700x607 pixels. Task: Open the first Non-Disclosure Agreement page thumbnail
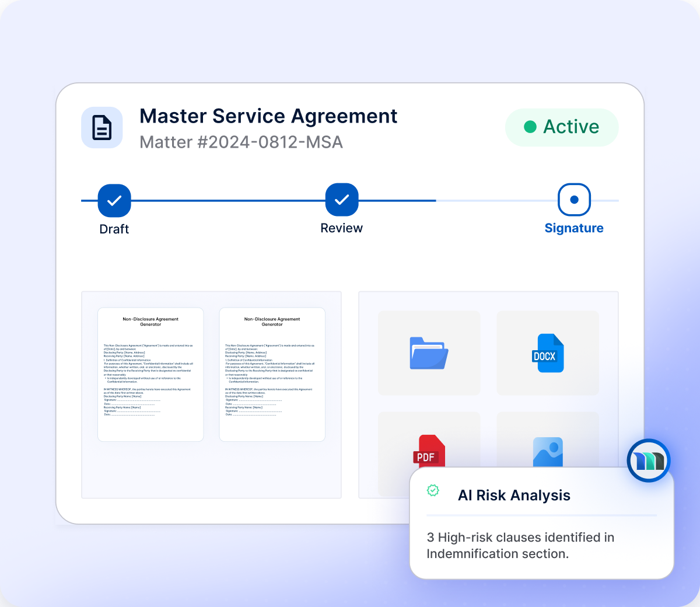150,375
